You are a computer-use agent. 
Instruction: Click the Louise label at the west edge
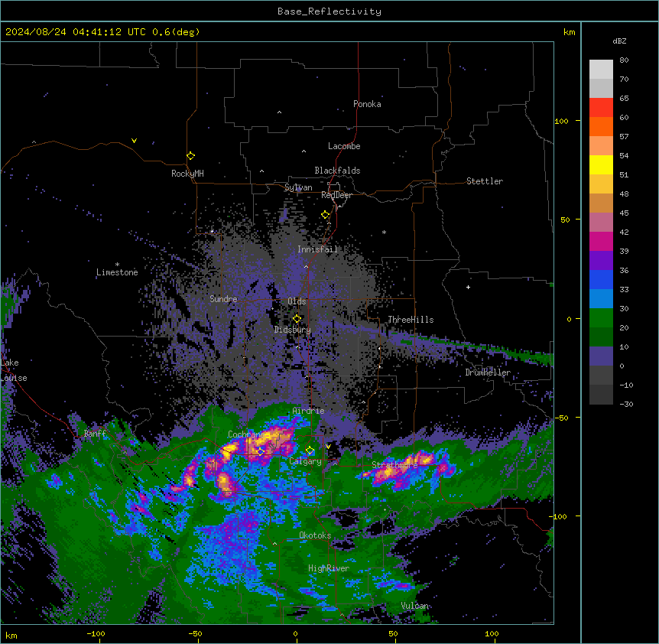point(14,378)
